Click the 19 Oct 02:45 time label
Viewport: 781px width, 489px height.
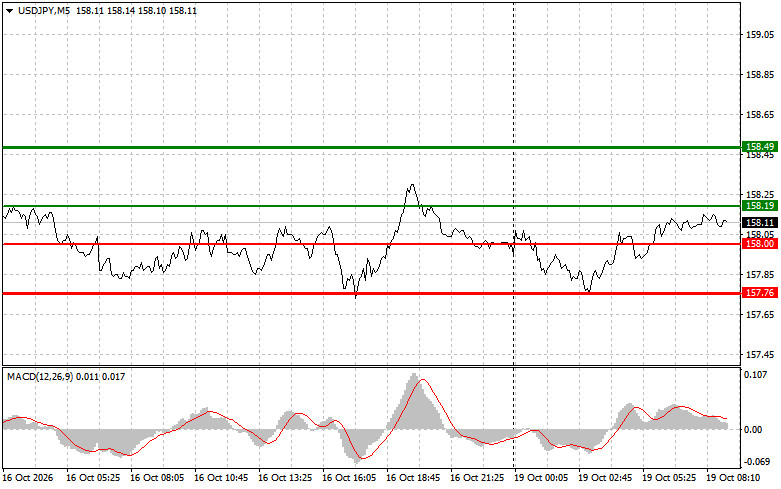click(x=605, y=478)
